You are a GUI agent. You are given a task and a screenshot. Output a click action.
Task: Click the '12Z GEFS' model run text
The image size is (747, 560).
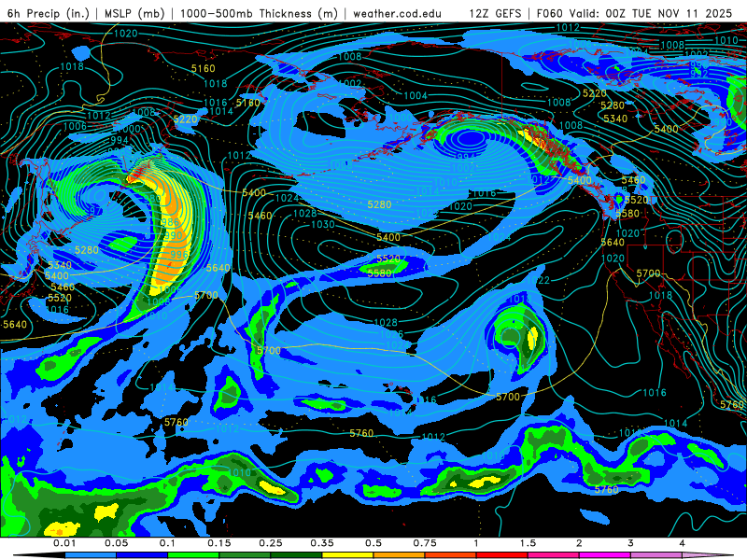point(495,13)
